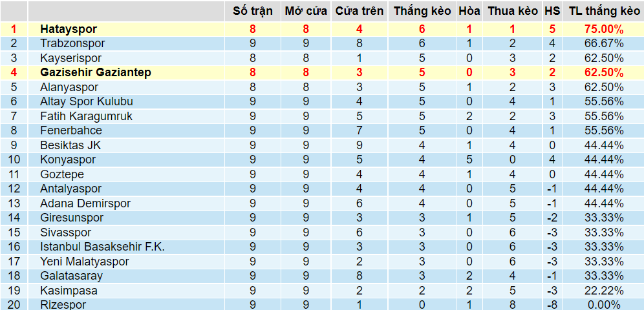Viewport: 644px width, 310px height.
Task: Select the Rizespor team name
Action: [x=63, y=305]
